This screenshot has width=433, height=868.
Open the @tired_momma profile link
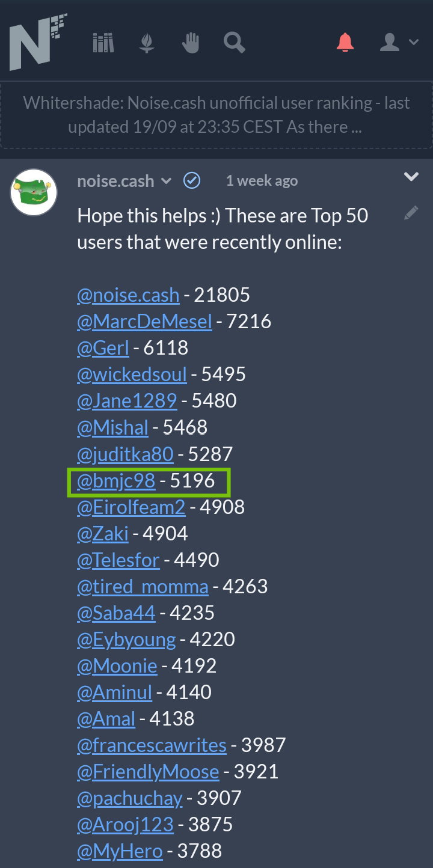143,586
